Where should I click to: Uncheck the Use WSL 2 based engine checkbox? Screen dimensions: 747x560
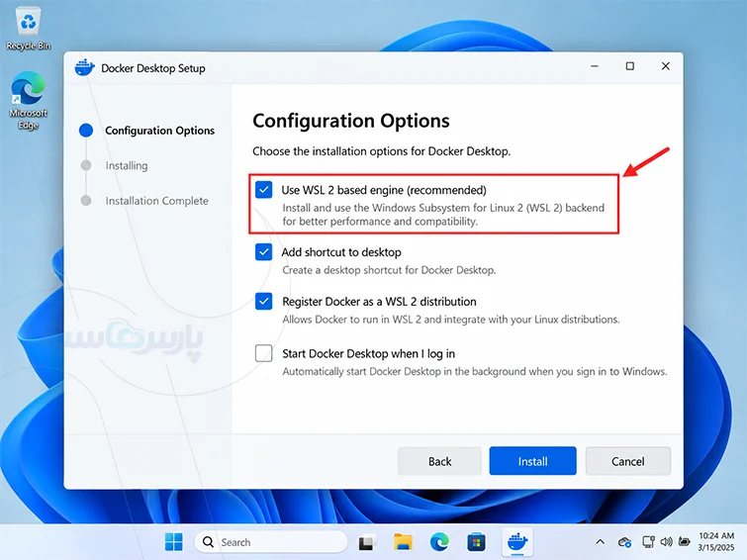click(263, 190)
